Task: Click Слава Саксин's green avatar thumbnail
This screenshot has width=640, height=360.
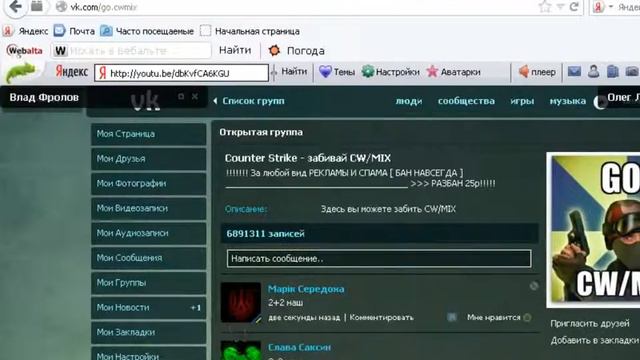Action: click(x=241, y=351)
